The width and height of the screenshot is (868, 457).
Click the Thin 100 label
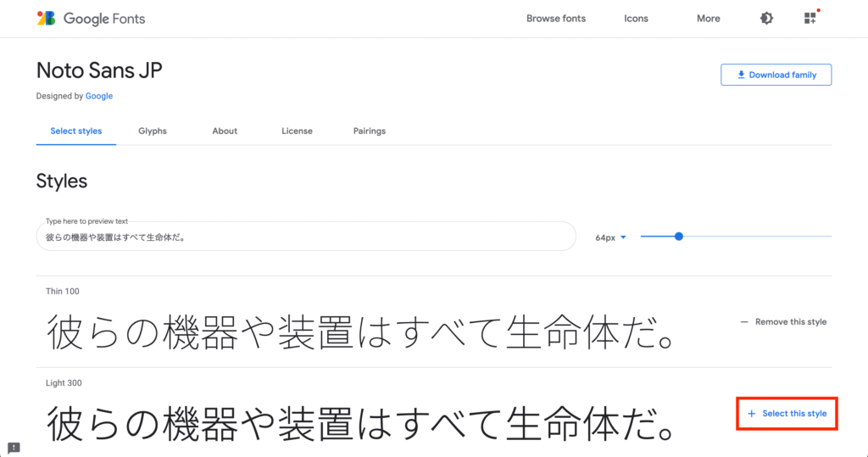(x=63, y=292)
